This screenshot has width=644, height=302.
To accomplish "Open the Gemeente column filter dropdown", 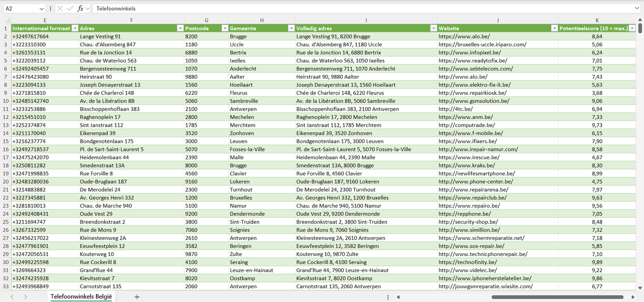I will 291,28.
